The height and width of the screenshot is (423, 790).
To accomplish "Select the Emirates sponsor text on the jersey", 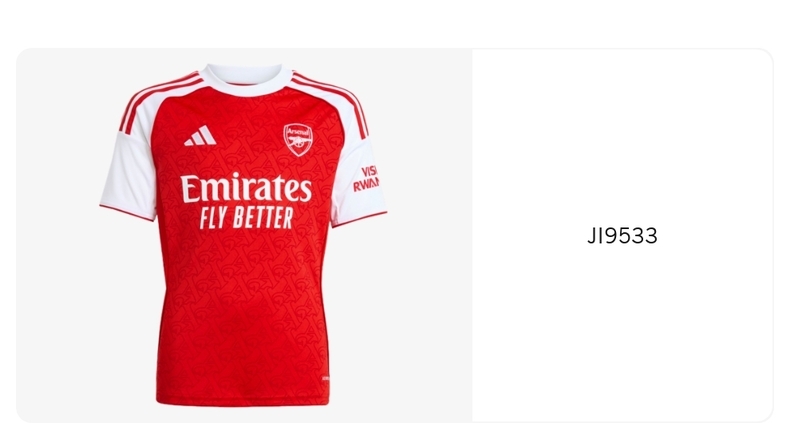I will (246, 188).
